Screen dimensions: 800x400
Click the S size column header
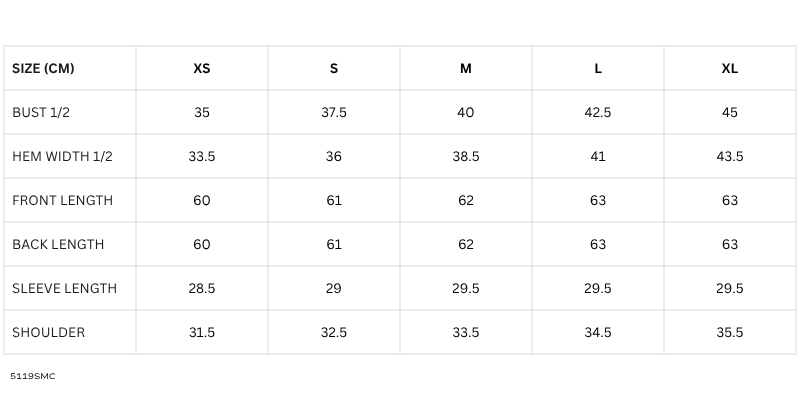[334, 69]
